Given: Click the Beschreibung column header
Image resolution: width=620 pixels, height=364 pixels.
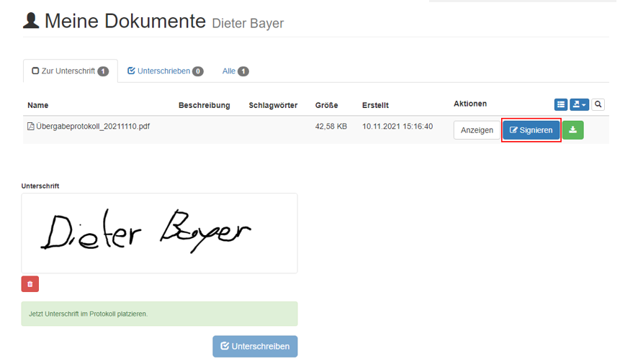Looking at the screenshot, I should pyautogui.click(x=204, y=105).
